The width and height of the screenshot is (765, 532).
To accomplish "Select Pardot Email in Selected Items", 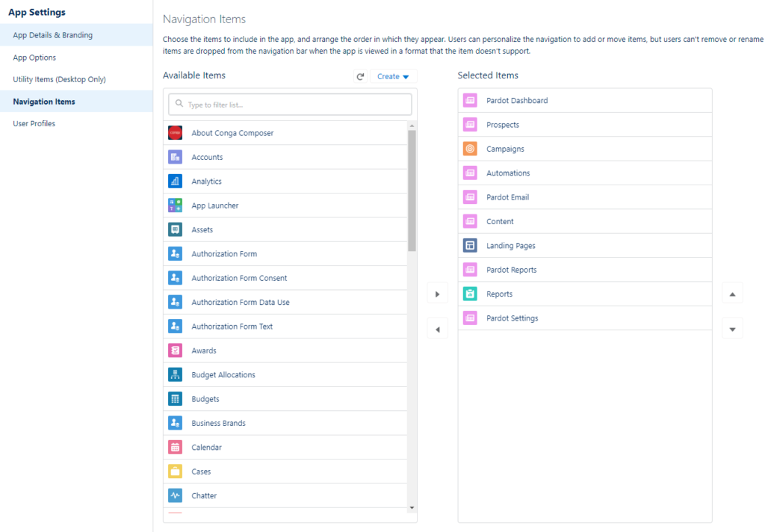I will tap(585, 197).
